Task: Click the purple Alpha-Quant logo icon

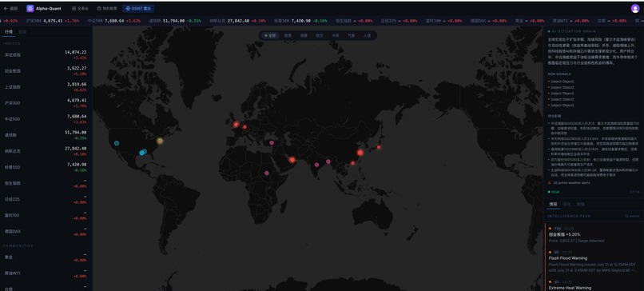Action: (30, 8)
